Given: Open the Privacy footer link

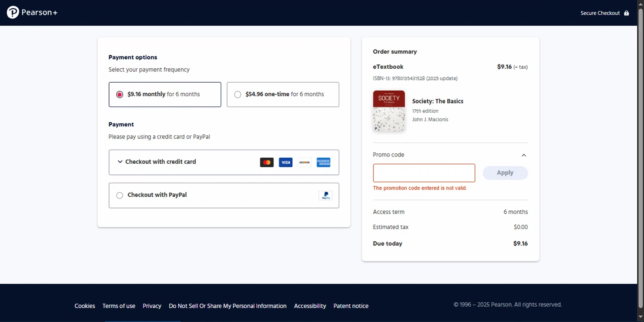Looking at the screenshot, I should (152, 306).
